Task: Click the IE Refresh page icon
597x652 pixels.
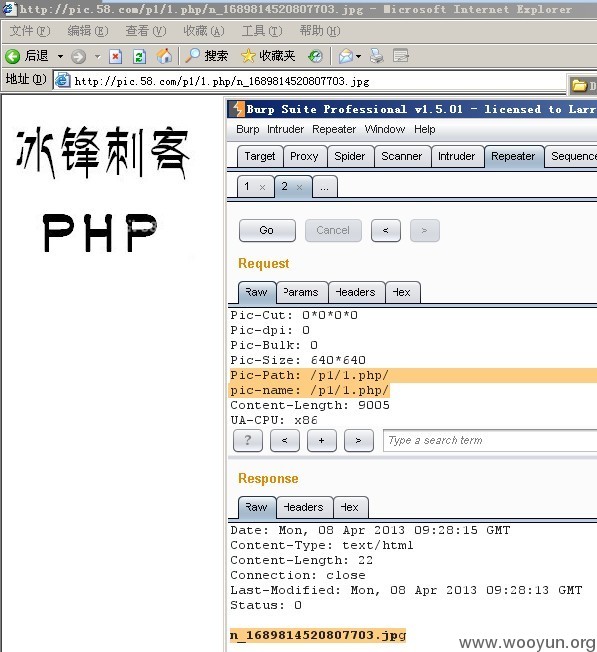Action: point(139,56)
